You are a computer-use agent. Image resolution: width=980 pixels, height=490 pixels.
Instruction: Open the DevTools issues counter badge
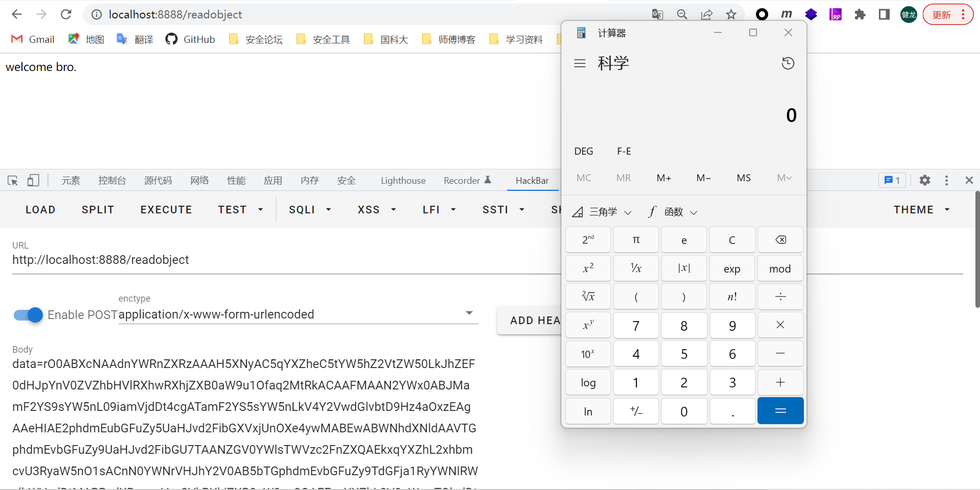pos(892,180)
